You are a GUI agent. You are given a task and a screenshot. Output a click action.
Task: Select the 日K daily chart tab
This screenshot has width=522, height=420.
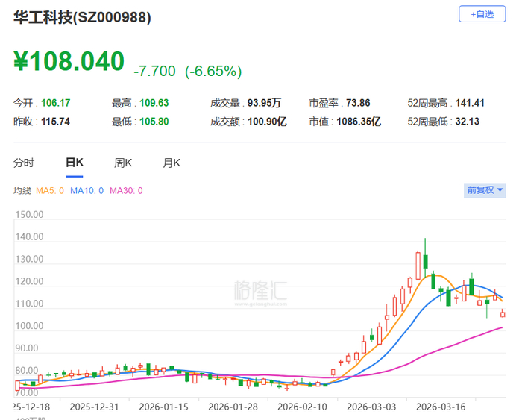(75, 163)
